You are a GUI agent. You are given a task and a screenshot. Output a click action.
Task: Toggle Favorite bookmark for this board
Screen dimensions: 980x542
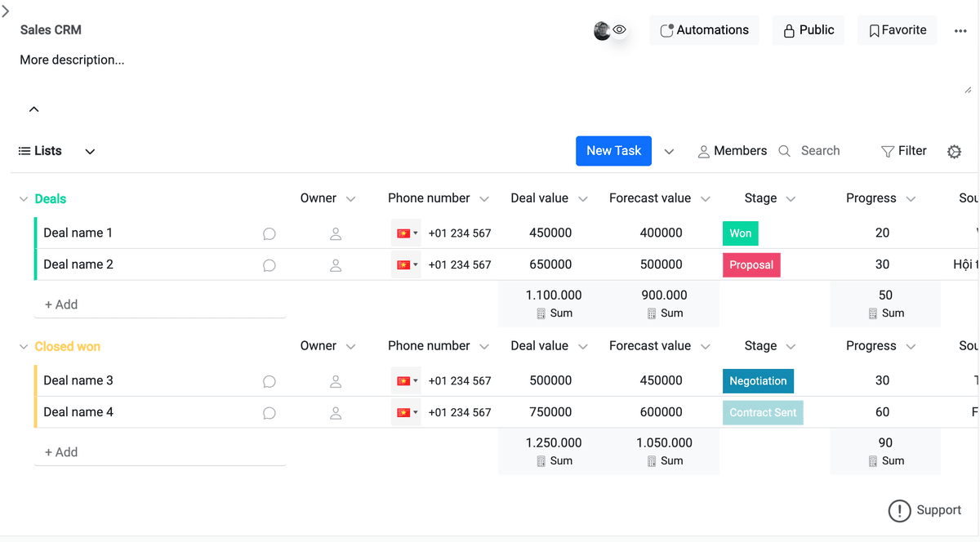point(897,30)
